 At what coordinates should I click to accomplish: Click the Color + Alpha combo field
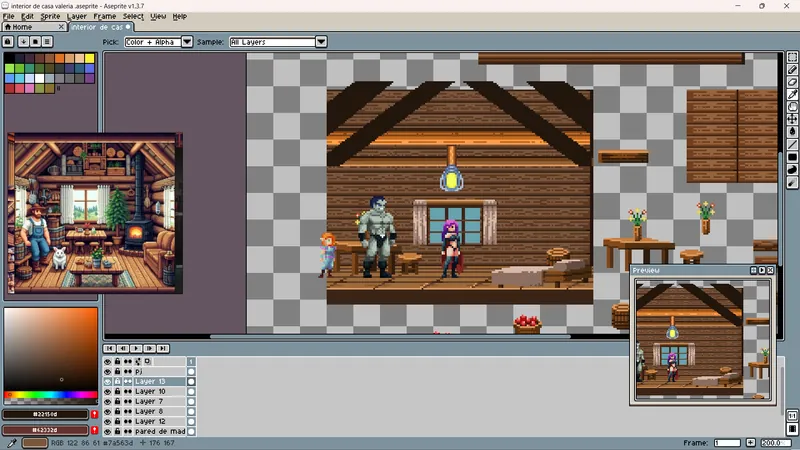point(153,42)
